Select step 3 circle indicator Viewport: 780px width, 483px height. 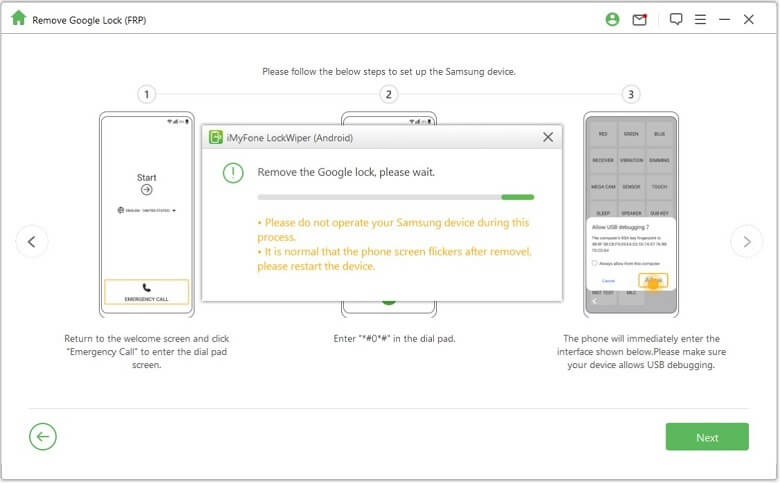630,94
